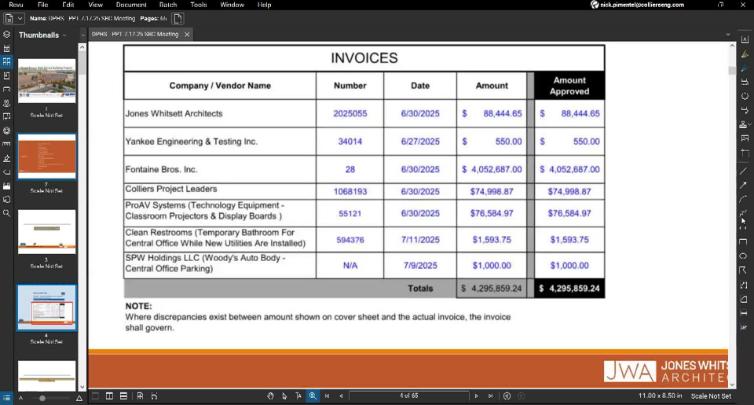Viewport: 754px width, 405px height.
Task: Go to next page arrow
Action: pos(476,396)
